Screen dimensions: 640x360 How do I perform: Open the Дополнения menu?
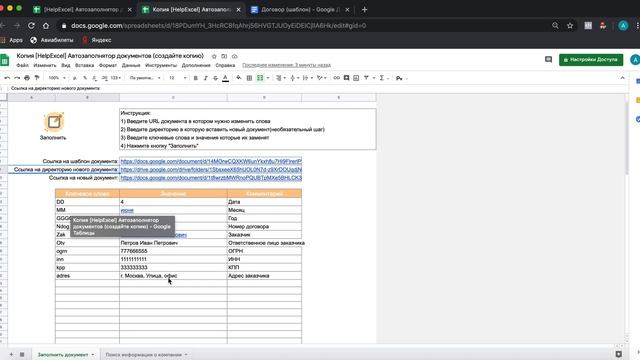[196, 65]
